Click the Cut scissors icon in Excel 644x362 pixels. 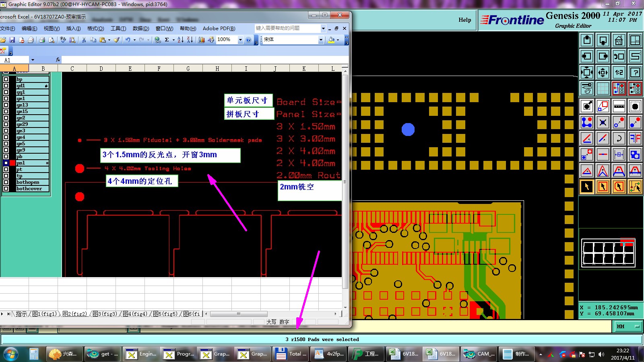point(84,40)
